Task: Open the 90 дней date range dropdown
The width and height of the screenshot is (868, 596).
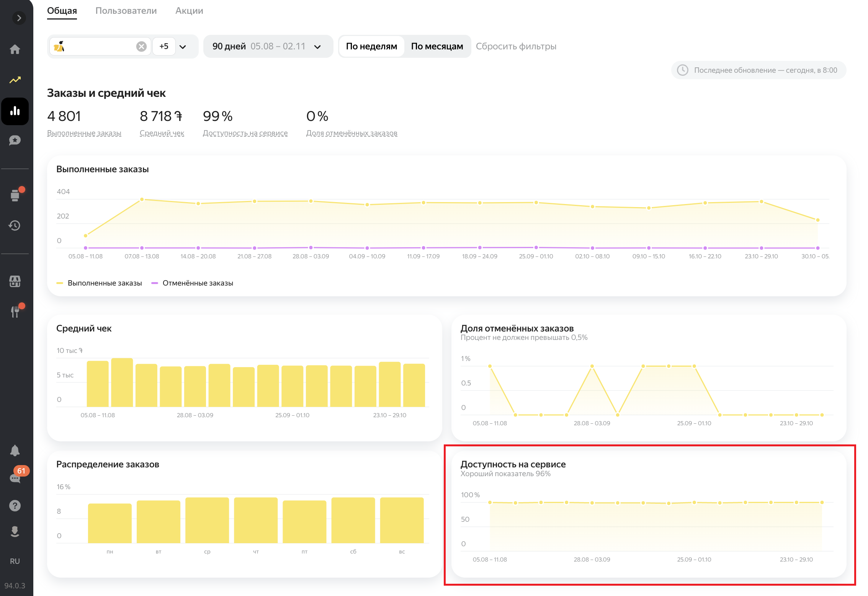Action: point(268,46)
